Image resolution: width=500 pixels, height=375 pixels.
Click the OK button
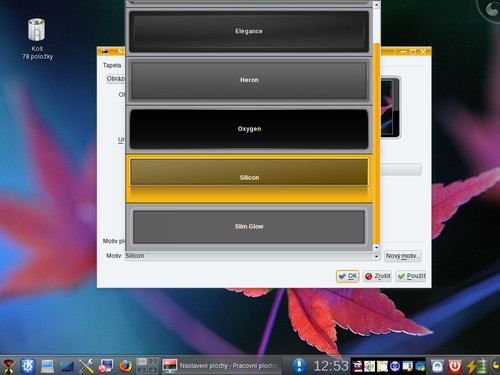[347, 276]
